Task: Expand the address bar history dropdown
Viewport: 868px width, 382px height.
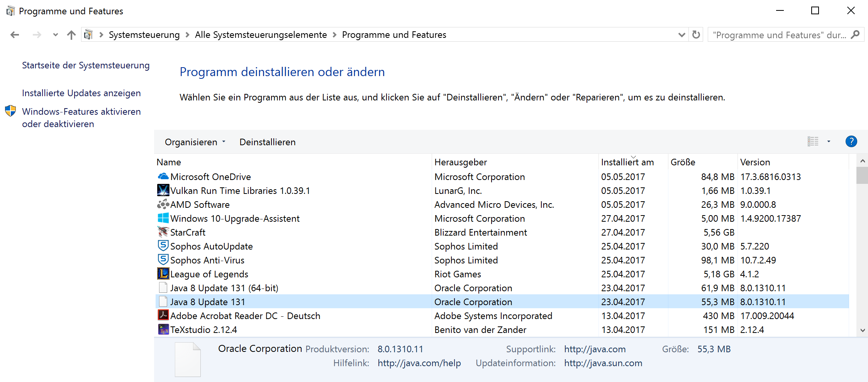Action: (x=682, y=35)
